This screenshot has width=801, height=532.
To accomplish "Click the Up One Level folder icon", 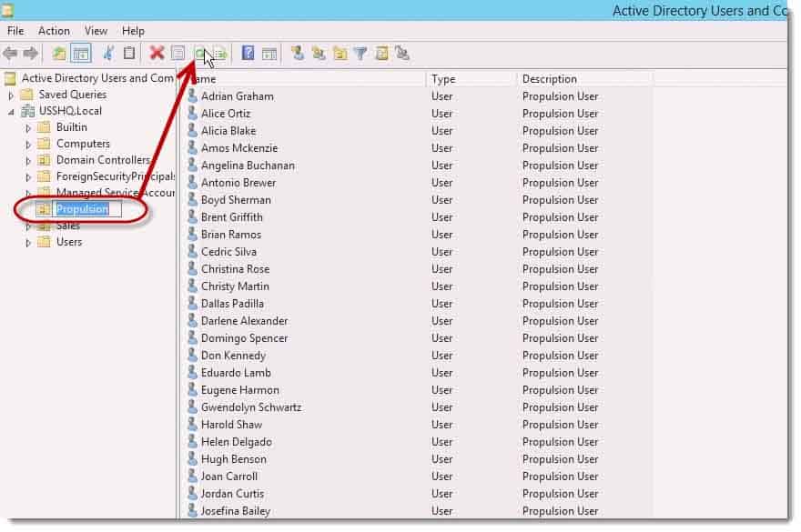I will click(59, 53).
